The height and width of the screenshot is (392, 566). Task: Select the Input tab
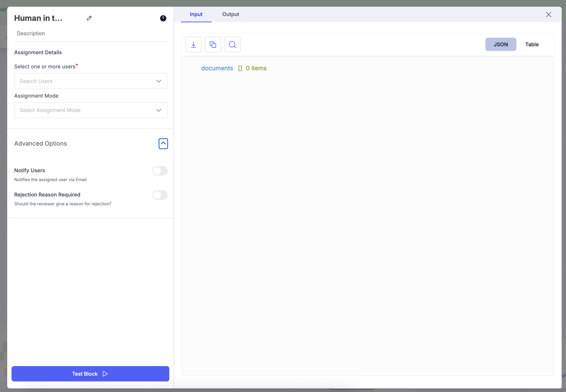click(196, 14)
